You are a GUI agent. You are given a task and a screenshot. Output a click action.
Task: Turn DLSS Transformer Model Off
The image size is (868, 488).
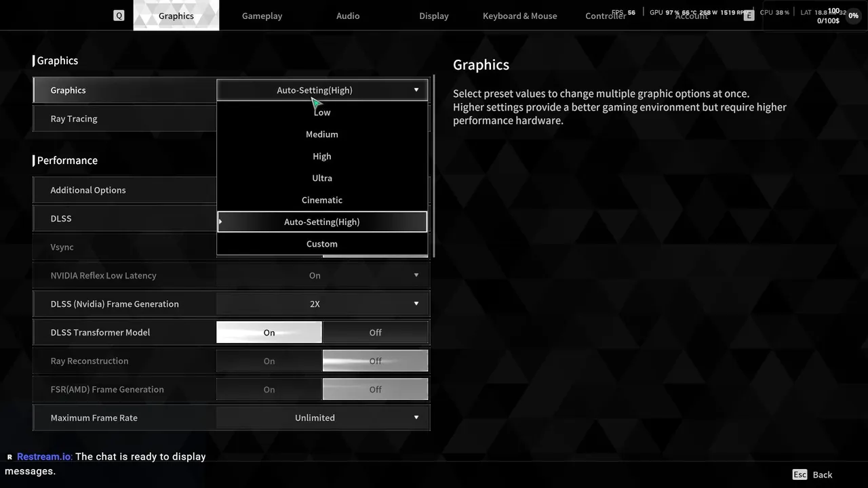(375, 332)
